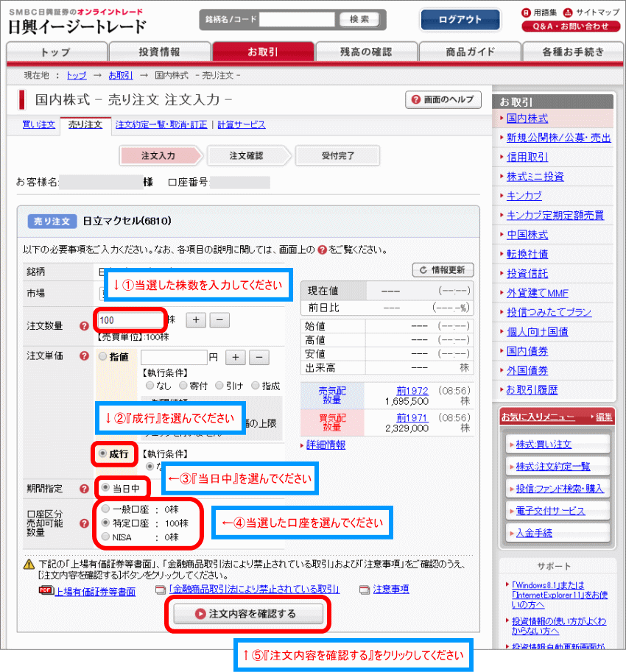Open sidebar link 国内株式
Image resolution: width=626 pixels, height=672 pixels.
click(527, 119)
